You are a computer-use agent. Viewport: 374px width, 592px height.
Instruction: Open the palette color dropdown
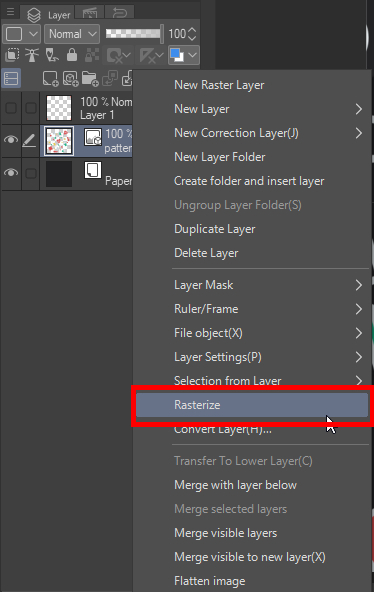point(21,34)
